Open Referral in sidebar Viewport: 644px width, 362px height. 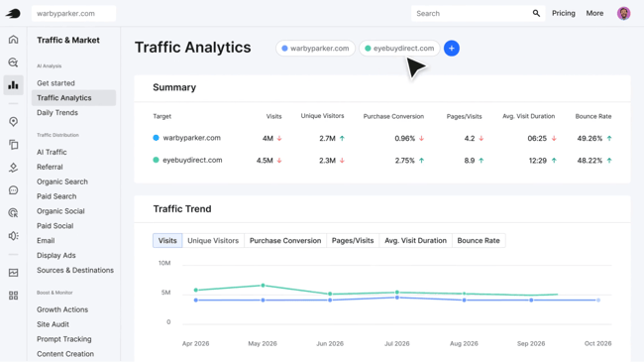[x=50, y=167]
